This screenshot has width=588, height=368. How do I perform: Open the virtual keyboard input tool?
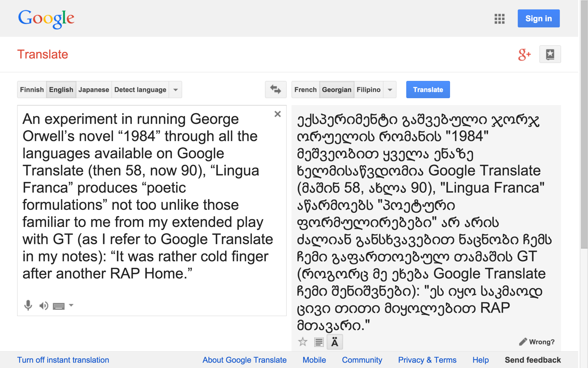tap(58, 306)
